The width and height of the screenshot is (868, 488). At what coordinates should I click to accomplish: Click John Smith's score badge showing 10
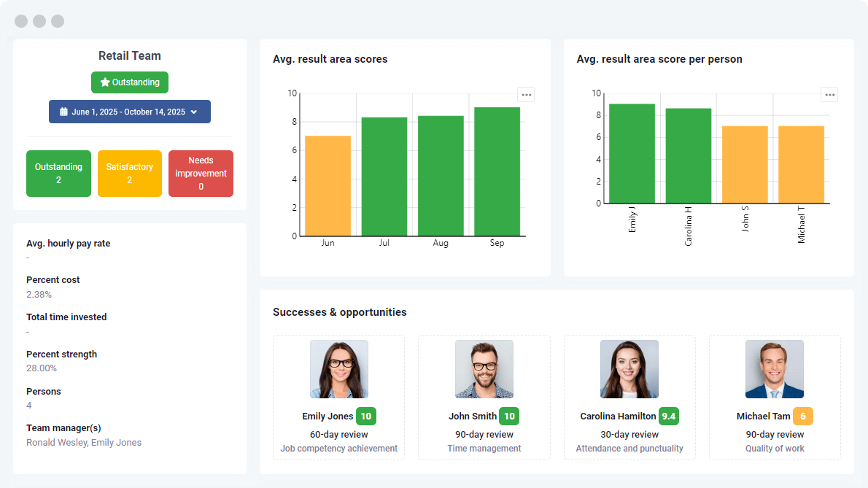click(x=509, y=417)
